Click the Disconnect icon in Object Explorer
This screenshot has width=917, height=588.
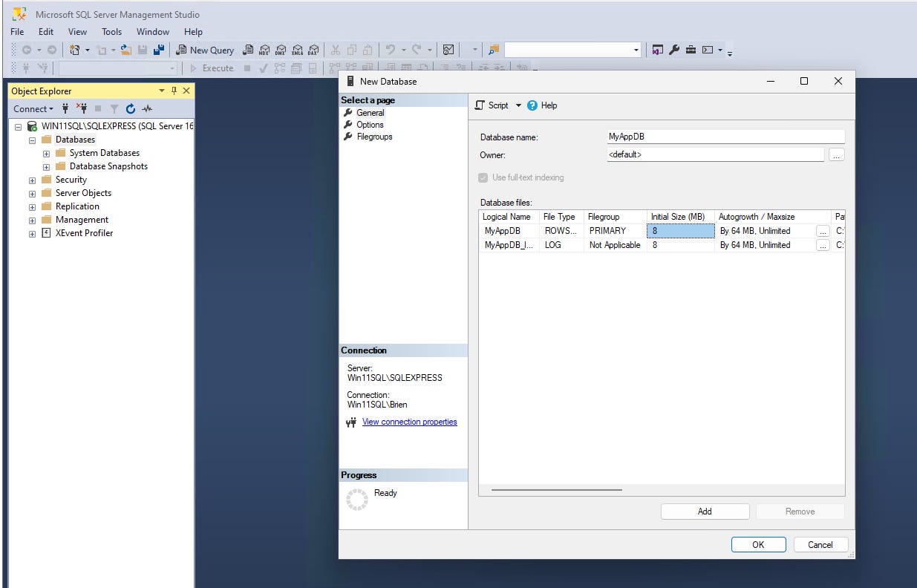tap(84, 108)
